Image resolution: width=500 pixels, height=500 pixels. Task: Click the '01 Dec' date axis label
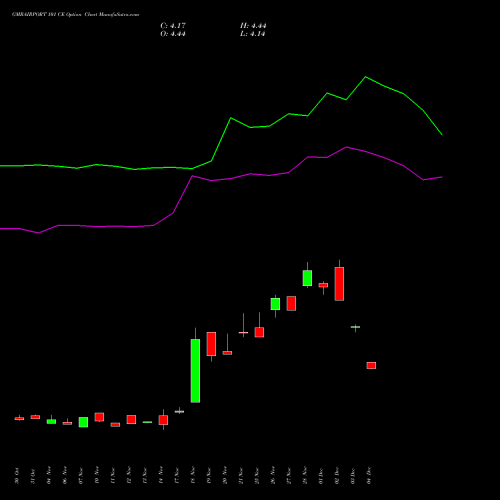(321, 476)
